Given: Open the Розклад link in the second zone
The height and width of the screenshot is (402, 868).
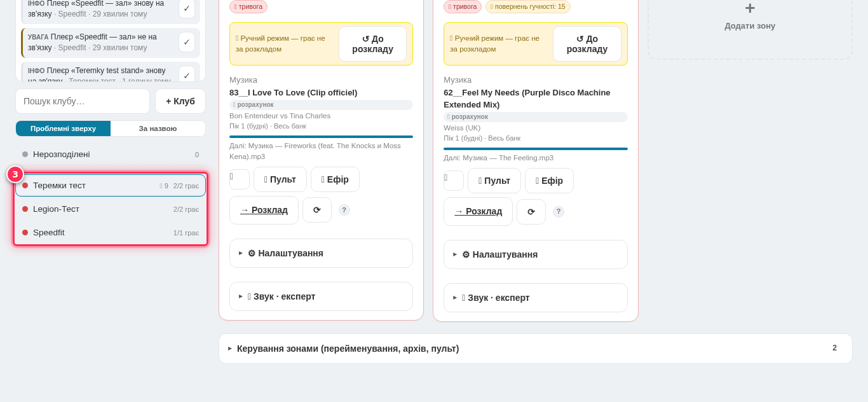Looking at the screenshot, I should click(x=478, y=212).
